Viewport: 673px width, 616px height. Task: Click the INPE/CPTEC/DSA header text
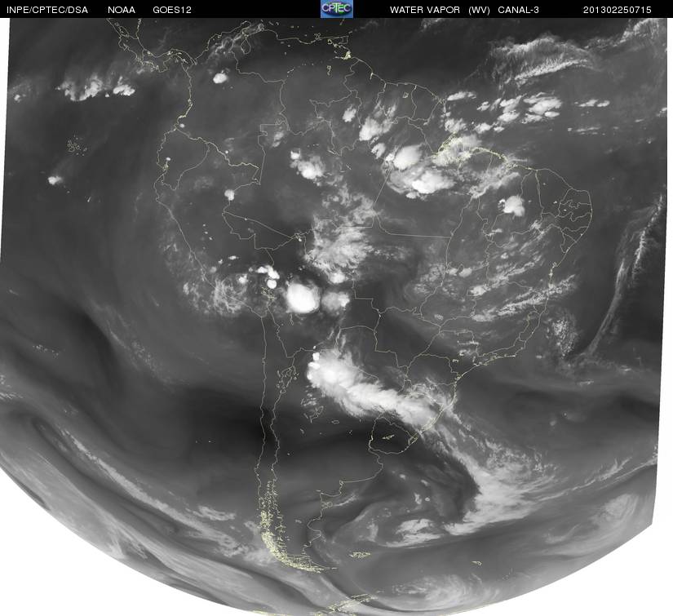pos(47,10)
